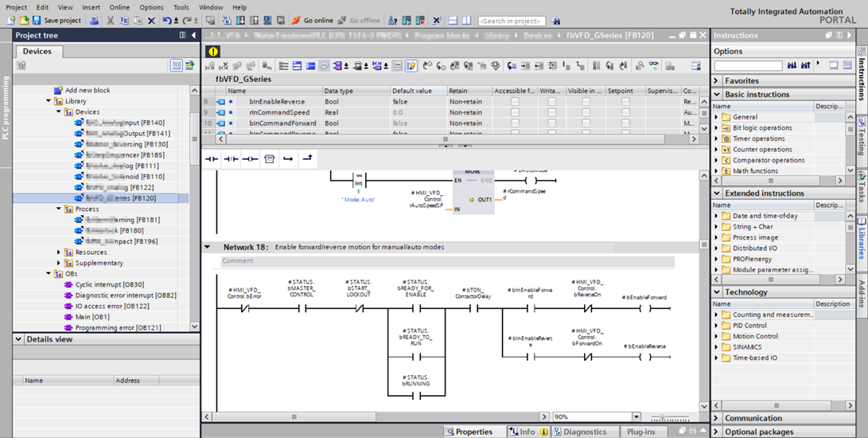
Task: Insert a normally open contact
Action: point(212,159)
